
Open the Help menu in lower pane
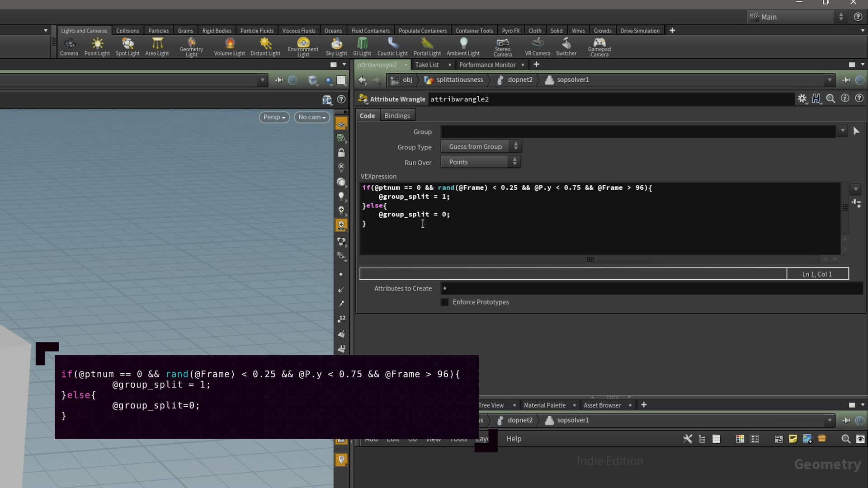coord(513,438)
